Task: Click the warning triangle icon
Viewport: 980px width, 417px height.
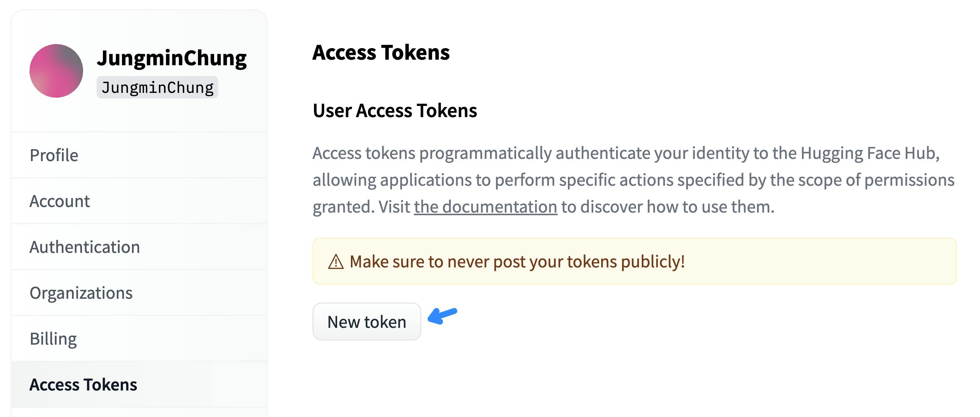Action: (336, 262)
